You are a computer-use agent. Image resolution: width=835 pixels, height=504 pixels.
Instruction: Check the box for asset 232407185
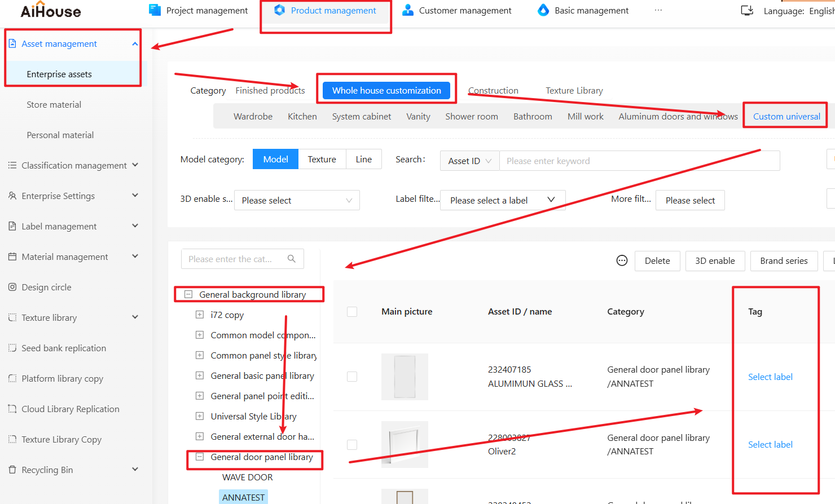352,377
